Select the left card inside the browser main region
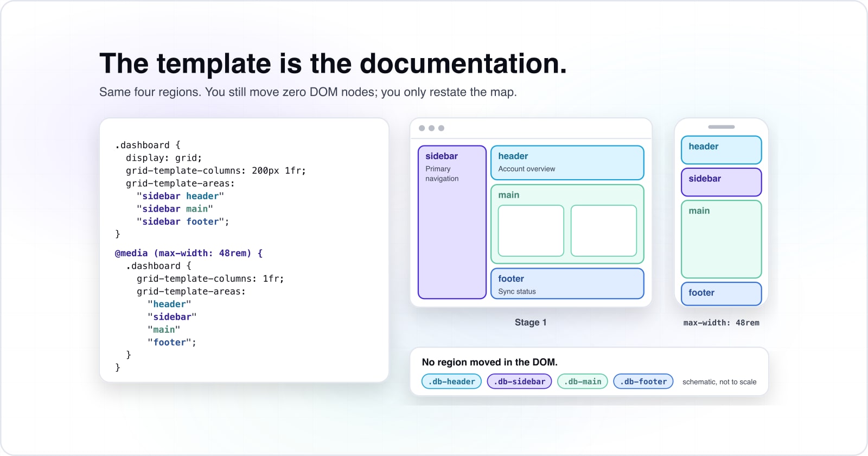Screen dimensions: 868x456 (x=531, y=231)
